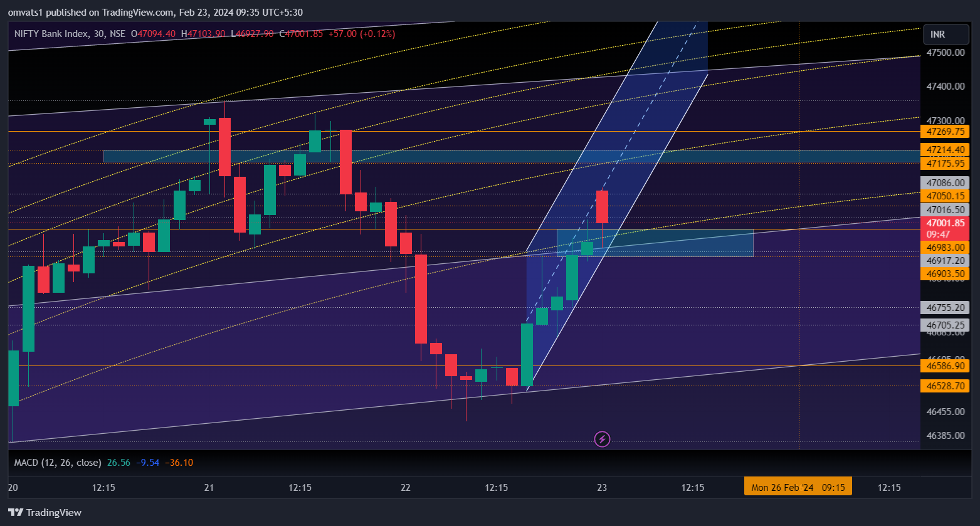Click the 46455.00 price axis tick
This screenshot has height=526, width=980.
946,411
